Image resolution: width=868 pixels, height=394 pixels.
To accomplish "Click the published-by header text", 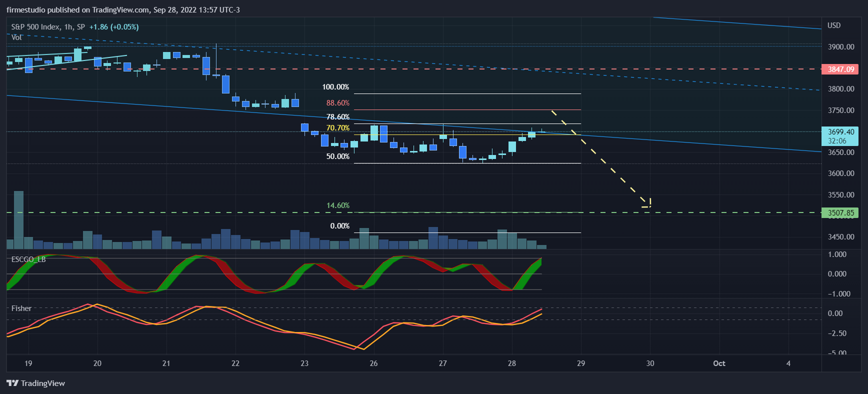I will point(123,10).
